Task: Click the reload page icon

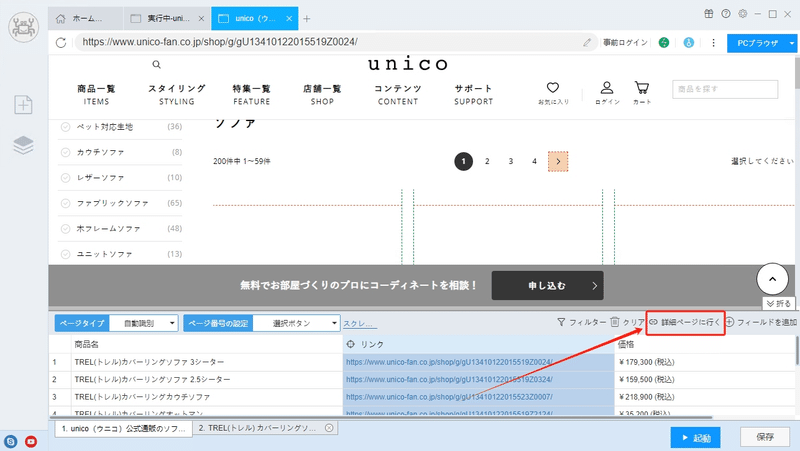Action: click(61, 42)
